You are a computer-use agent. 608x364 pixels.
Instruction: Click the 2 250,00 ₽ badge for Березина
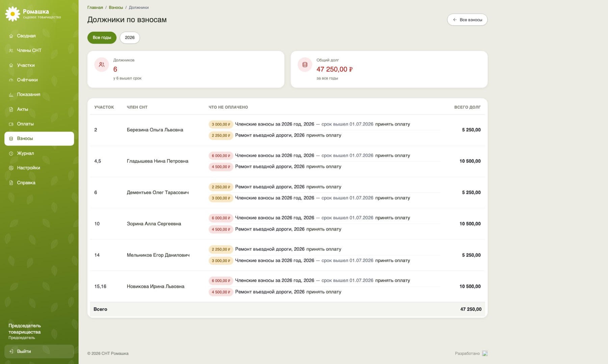(x=221, y=135)
